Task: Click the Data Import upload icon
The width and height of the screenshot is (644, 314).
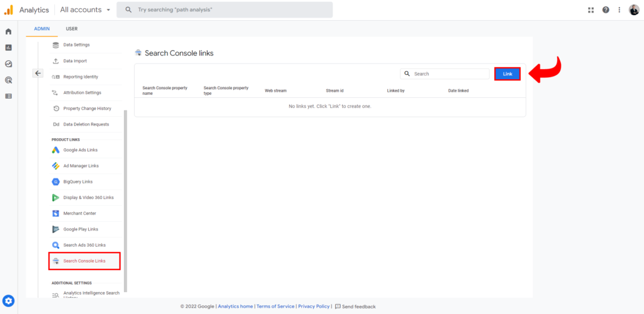Action: coord(55,61)
